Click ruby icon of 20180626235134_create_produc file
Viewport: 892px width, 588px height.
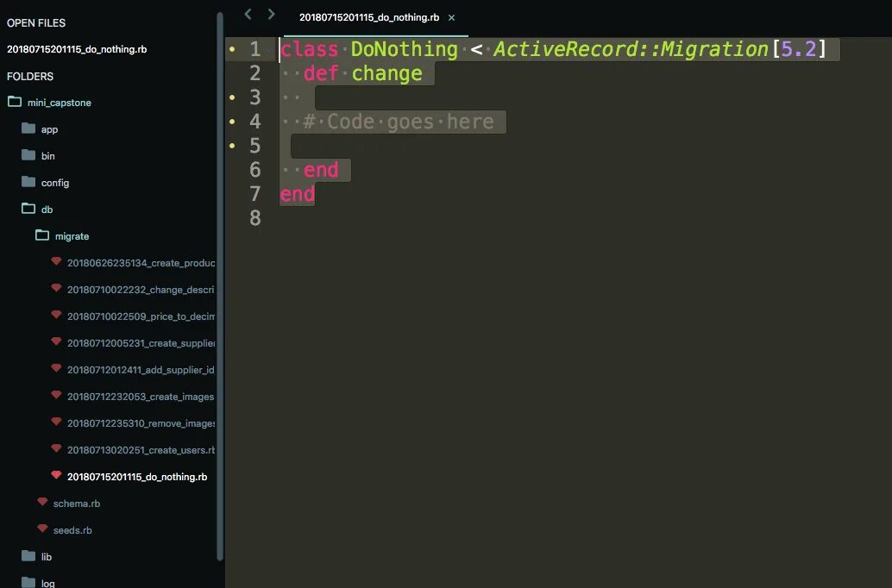tap(56, 261)
